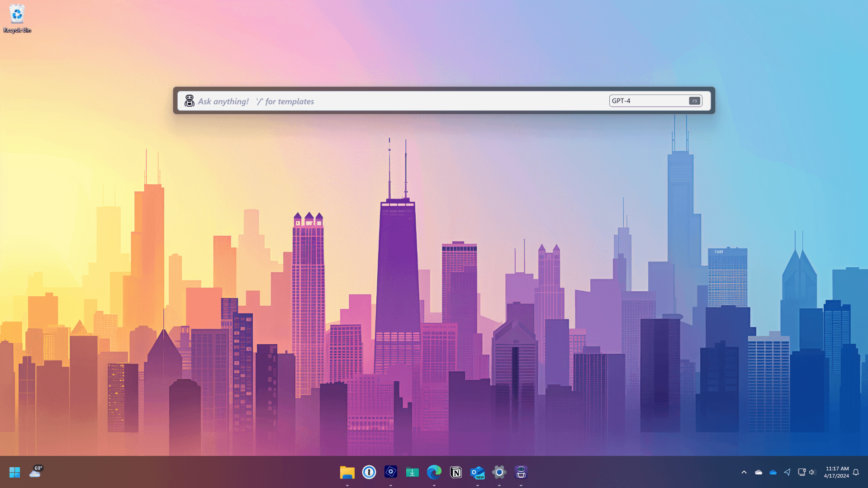Viewport: 868px width, 488px height.
Task: Click the robot icon in the prompt bar
Action: pyautogui.click(x=189, y=101)
